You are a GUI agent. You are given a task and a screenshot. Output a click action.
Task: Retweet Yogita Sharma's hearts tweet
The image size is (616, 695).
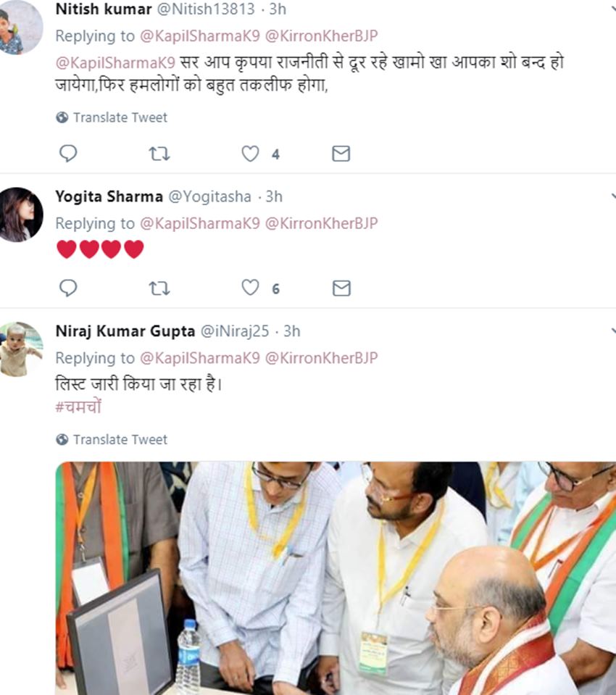(159, 288)
